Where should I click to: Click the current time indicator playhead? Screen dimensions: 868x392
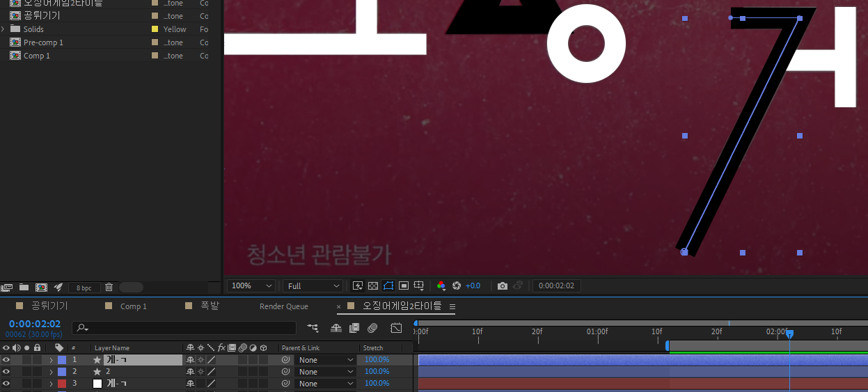click(789, 334)
